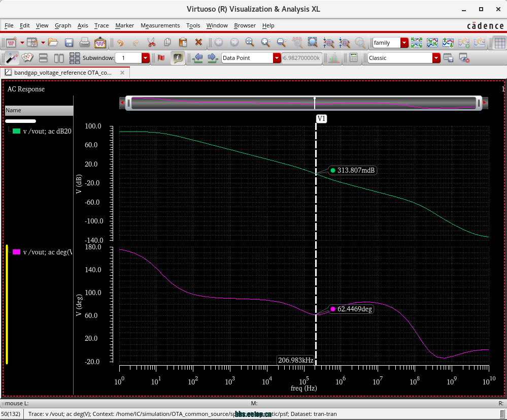This screenshot has width=507, height=420.
Task: Arrange subwindows side by side
Action: pos(59,58)
